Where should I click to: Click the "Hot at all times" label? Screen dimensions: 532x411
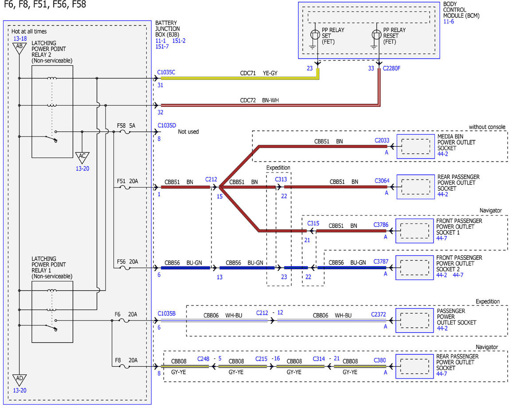(29, 31)
